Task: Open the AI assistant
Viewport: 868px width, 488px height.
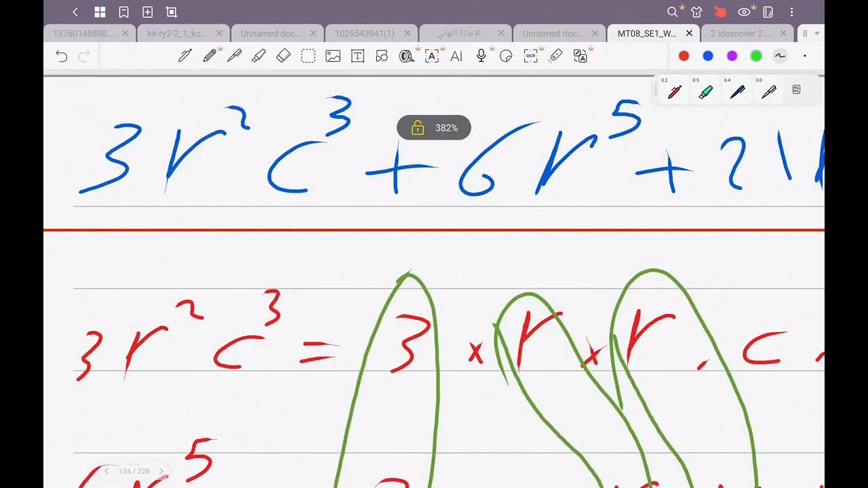Action: 456,56
